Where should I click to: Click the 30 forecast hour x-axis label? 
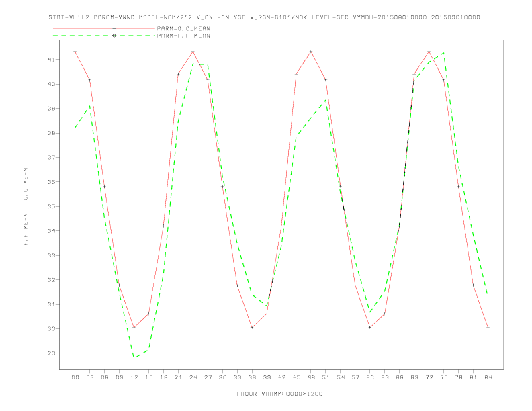pos(222,377)
